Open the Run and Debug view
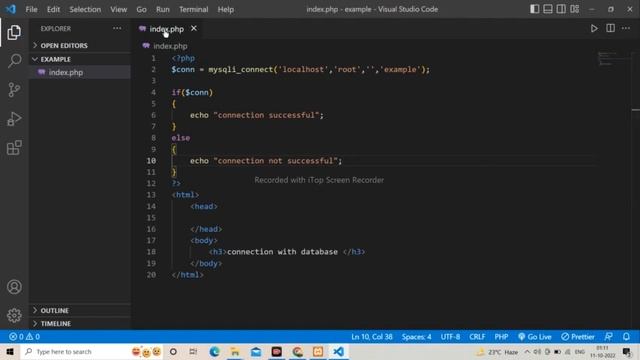Image resolution: width=640 pixels, height=360 pixels. (x=14, y=119)
